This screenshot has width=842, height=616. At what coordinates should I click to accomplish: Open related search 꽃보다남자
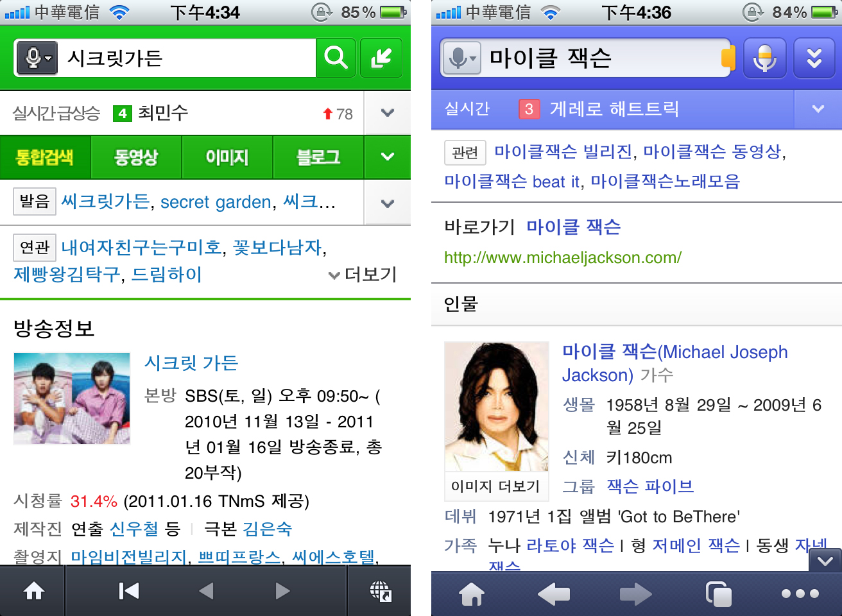click(x=277, y=247)
